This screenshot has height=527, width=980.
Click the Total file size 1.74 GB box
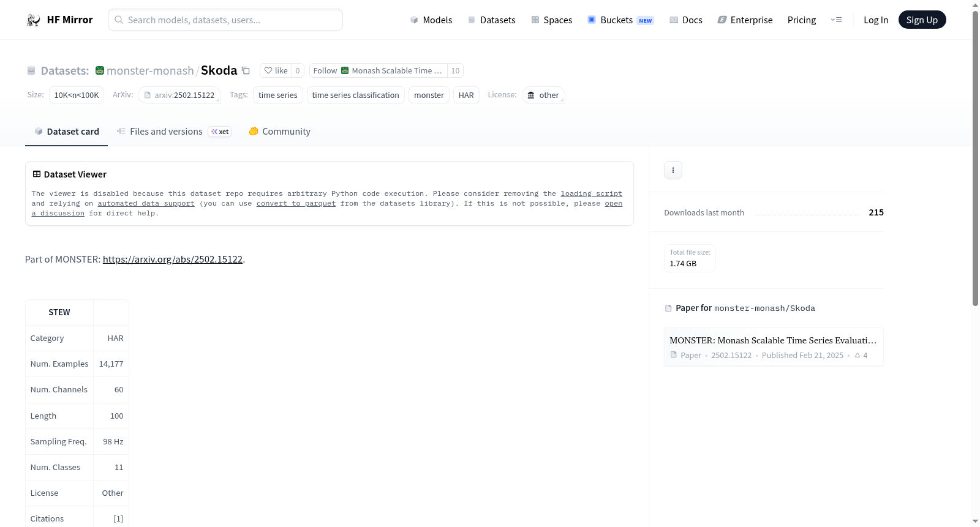[x=690, y=258]
